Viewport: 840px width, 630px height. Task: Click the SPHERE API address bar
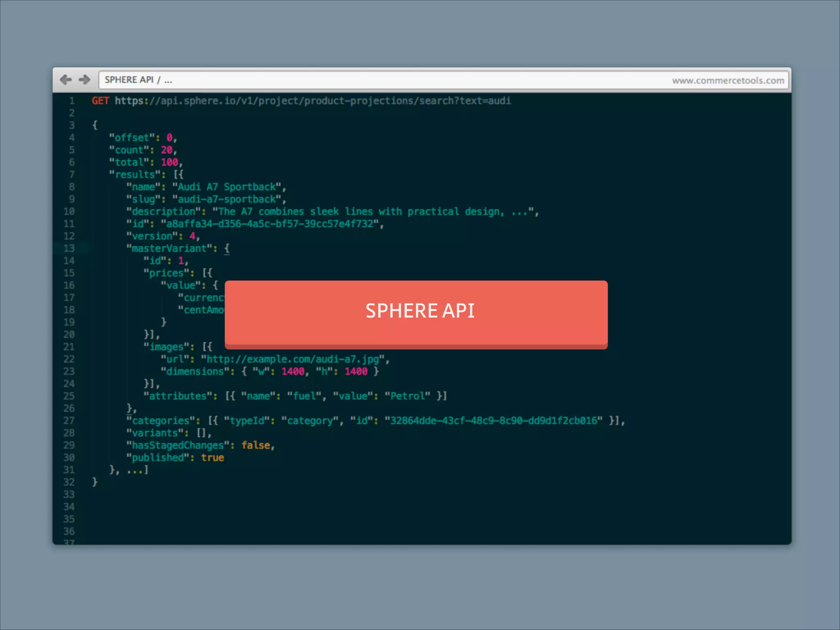(443, 80)
